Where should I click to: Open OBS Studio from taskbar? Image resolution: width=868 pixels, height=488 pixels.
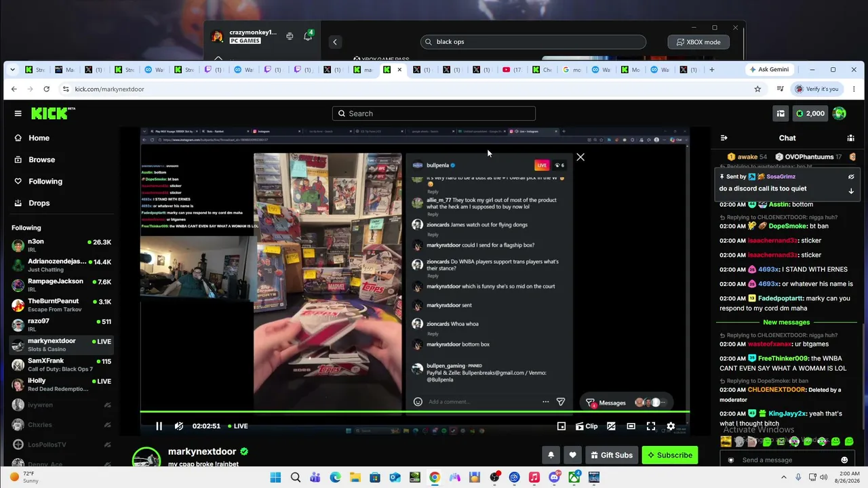[x=494, y=478]
